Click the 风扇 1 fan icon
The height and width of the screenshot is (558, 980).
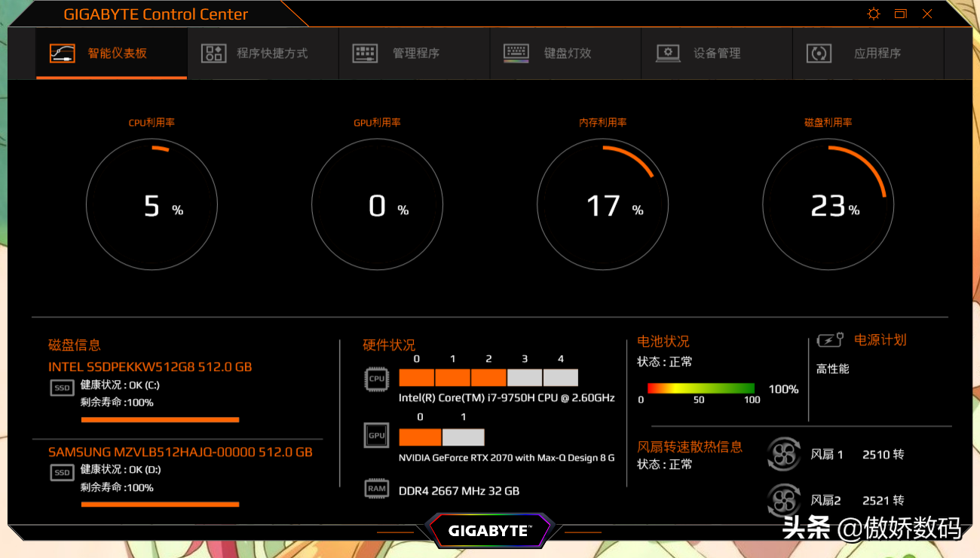pos(783,454)
